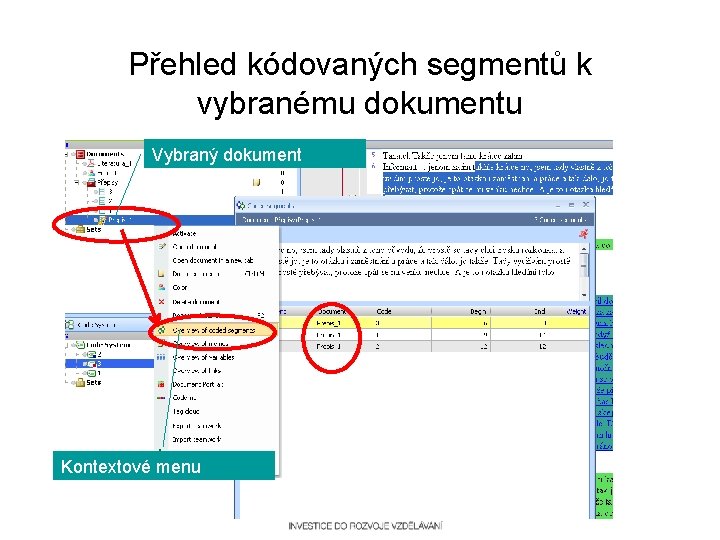Image resolution: width=720 pixels, height=540 pixels.
Task: Click the Coded segments window title icon
Action: 241,205
